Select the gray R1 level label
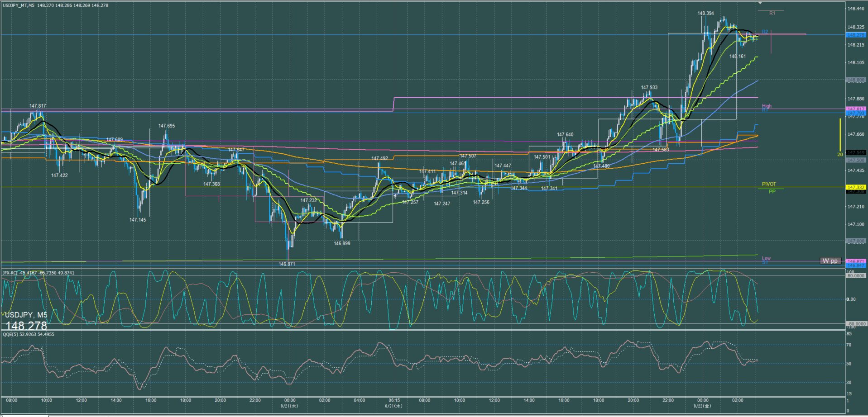Viewport: 868px width, 417px height. click(x=772, y=14)
